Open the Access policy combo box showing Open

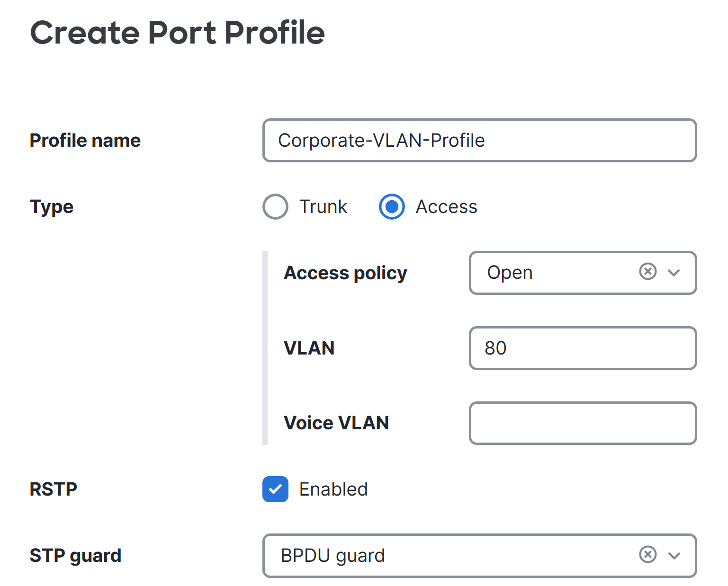[x=583, y=273]
